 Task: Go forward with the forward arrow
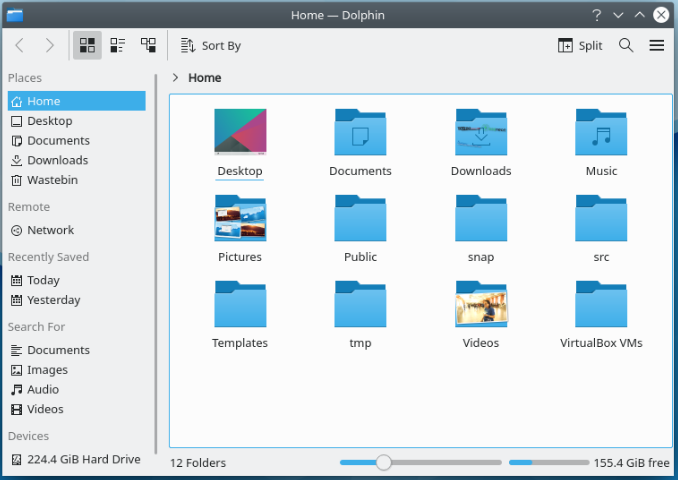point(50,45)
